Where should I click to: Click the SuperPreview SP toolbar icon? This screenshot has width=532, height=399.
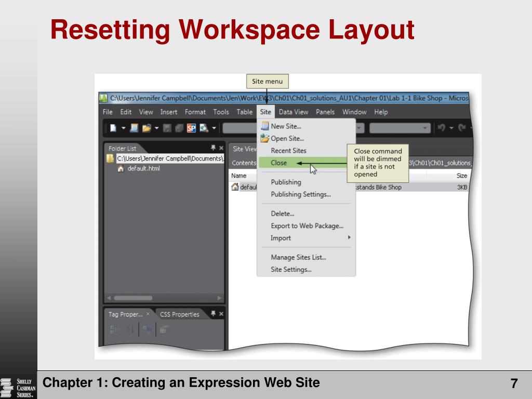191,128
